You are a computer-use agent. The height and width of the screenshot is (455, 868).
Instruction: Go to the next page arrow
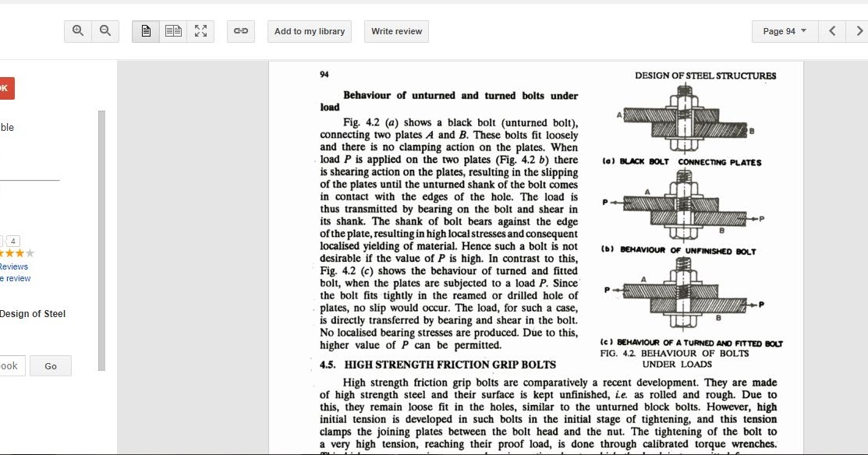pyautogui.click(x=858, y=31)
